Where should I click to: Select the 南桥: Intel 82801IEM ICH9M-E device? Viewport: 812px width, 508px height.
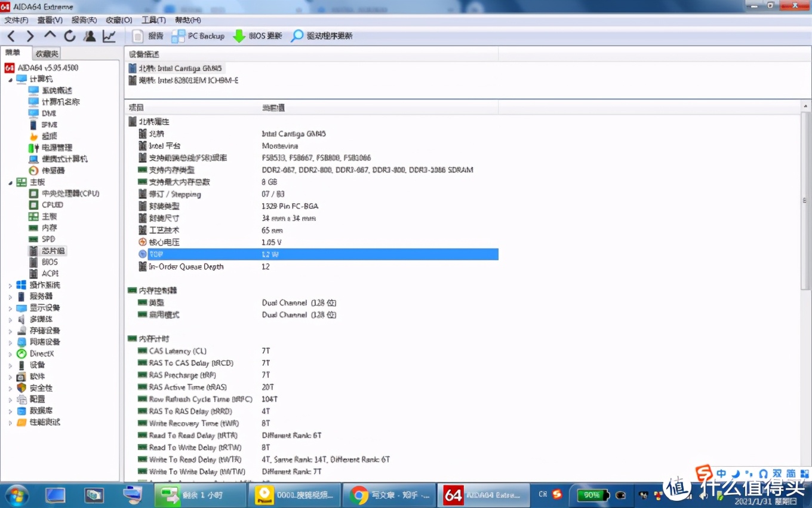[x=184, y=80]
